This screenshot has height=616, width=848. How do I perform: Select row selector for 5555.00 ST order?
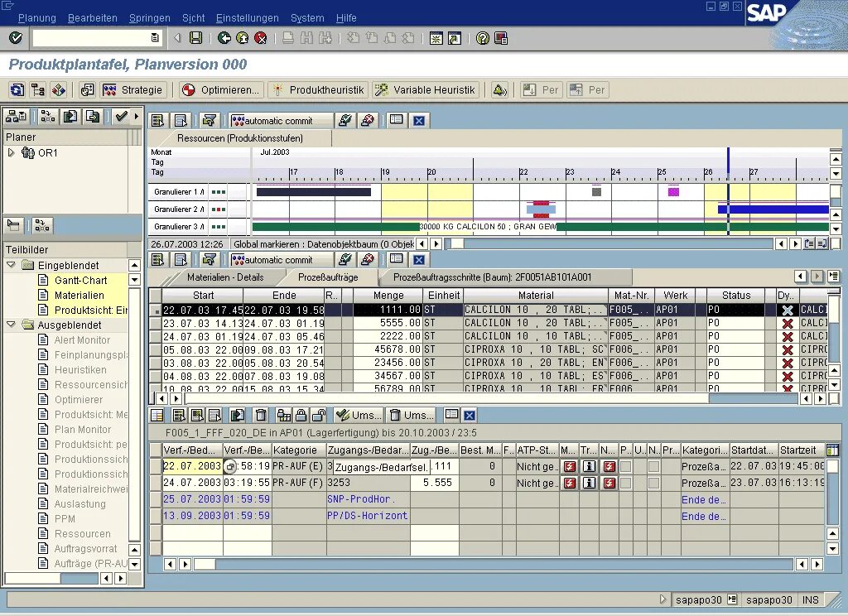155,323
